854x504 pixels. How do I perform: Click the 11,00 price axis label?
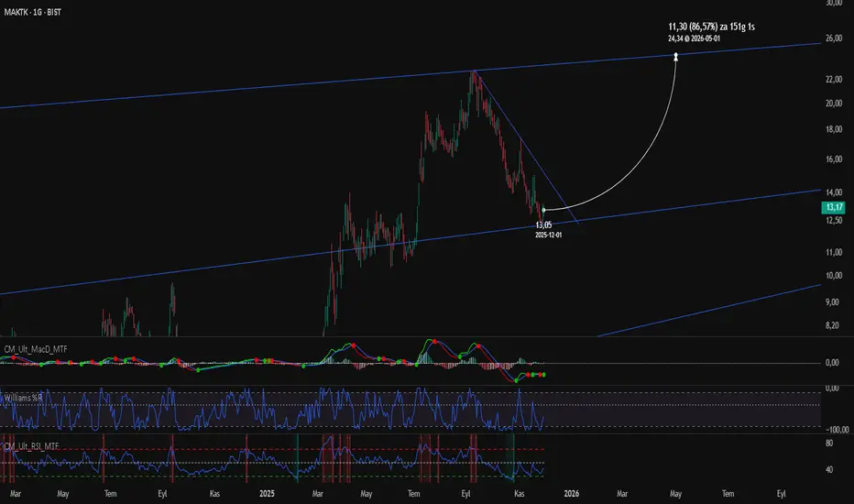coord(834,252)
